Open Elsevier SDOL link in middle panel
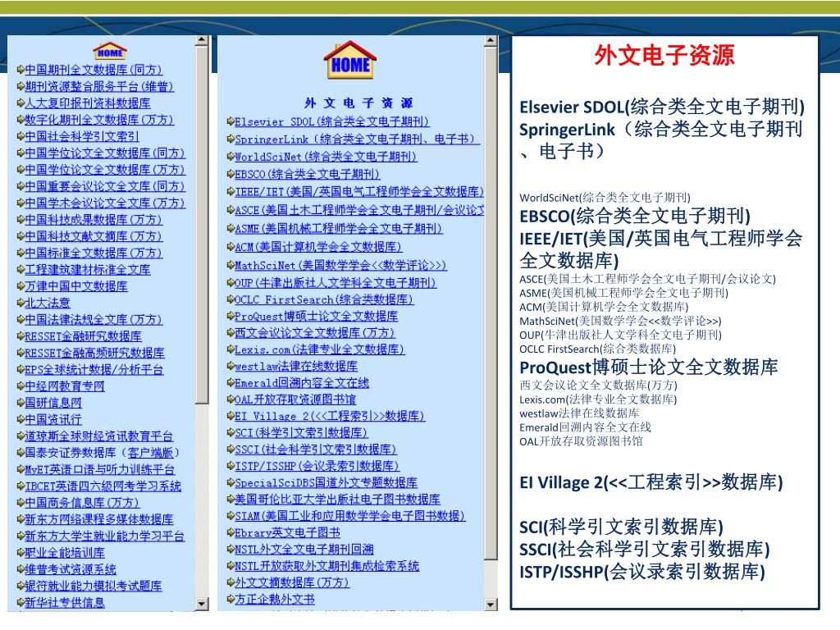 (332, 121)
